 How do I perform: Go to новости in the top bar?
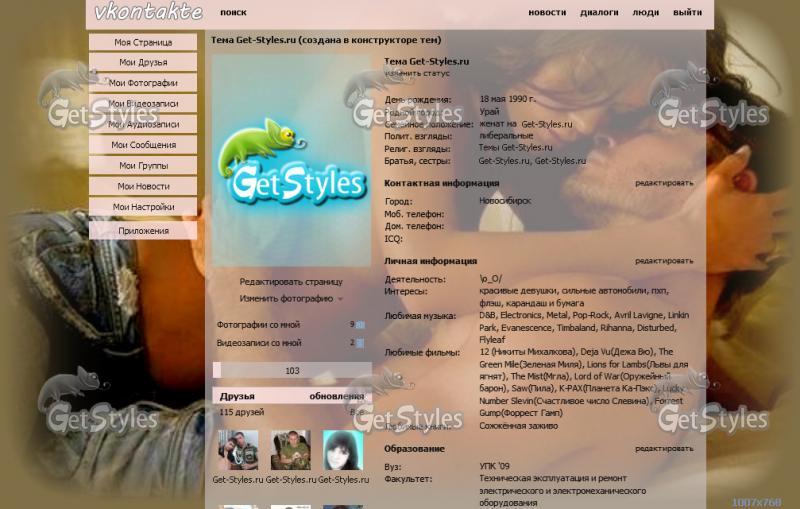point(547,12)
